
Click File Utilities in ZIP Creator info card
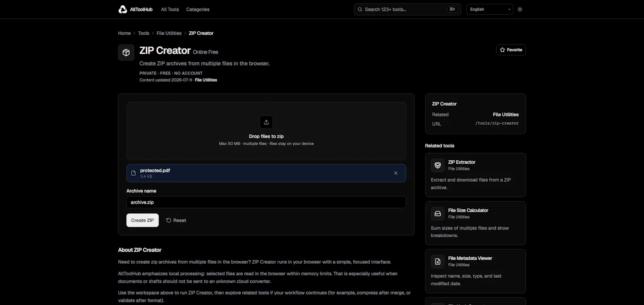(x=506, y=115)
